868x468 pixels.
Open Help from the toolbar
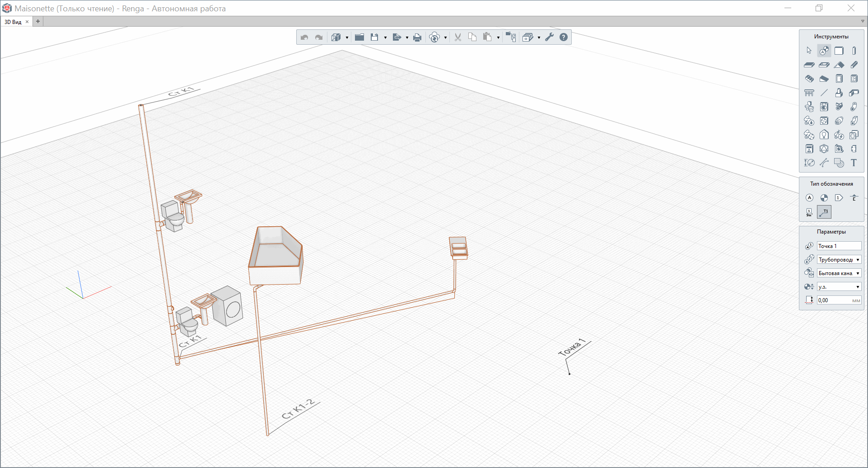point(564,37)
